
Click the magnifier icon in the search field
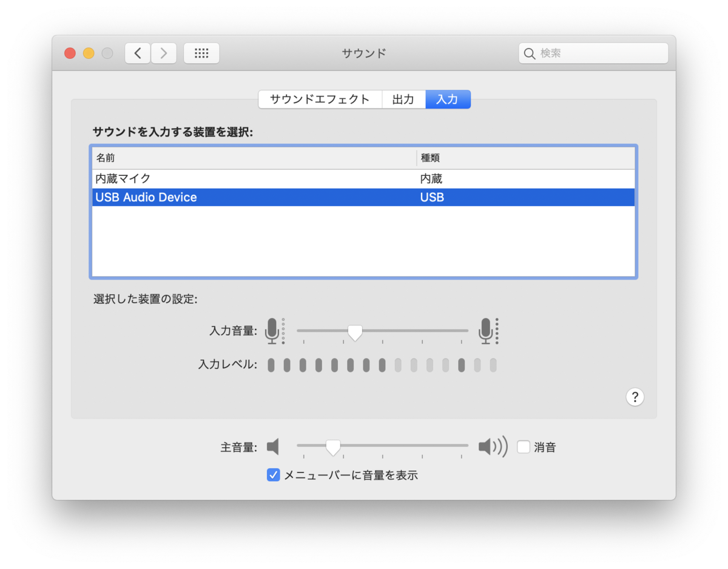[530, 53]
